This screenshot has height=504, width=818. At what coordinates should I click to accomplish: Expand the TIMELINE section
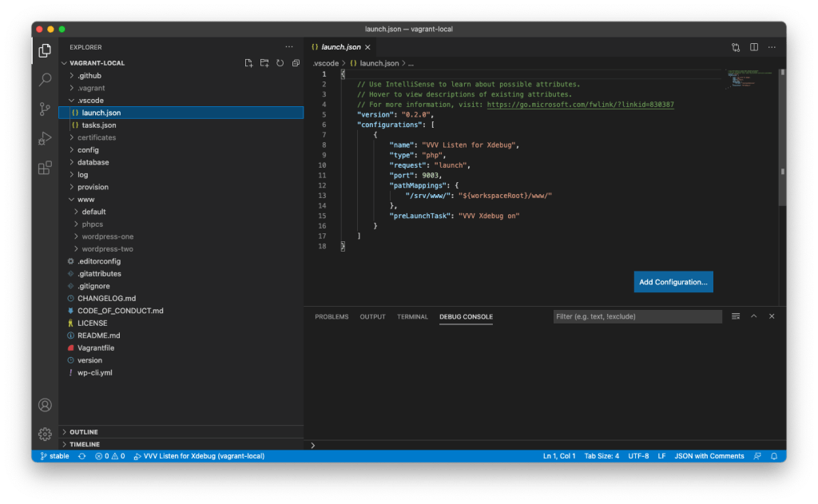coord(84,444)
